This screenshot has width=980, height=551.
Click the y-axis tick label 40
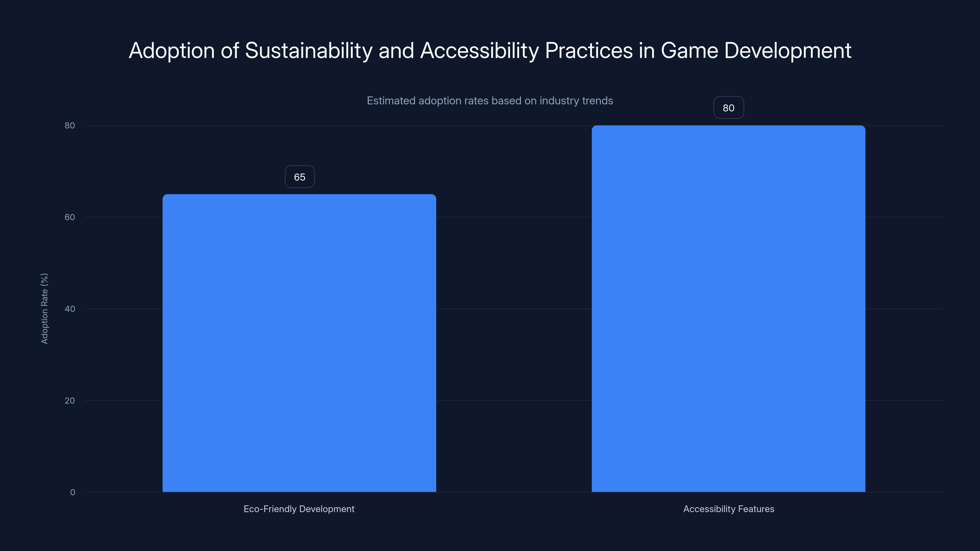(70, 309)
